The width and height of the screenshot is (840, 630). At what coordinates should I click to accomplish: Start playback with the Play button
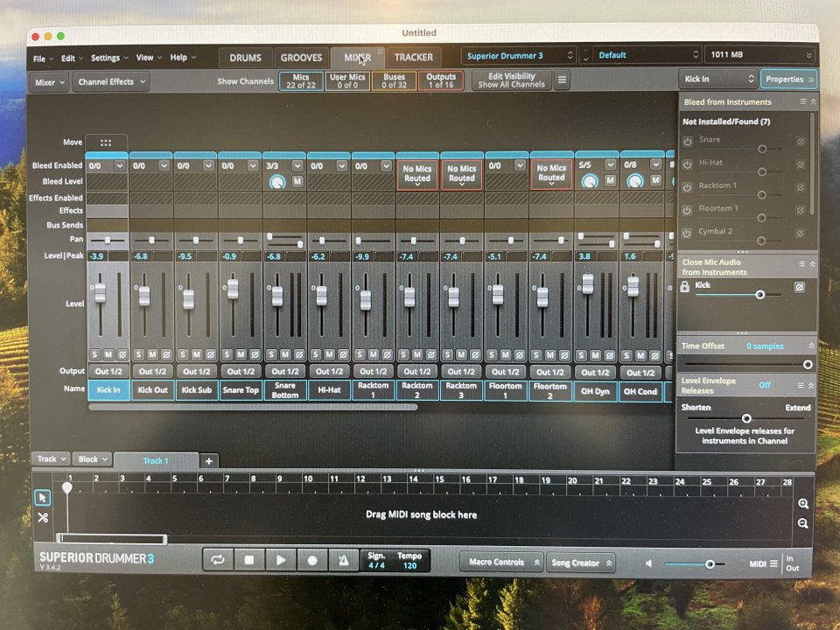pos(281,560)
